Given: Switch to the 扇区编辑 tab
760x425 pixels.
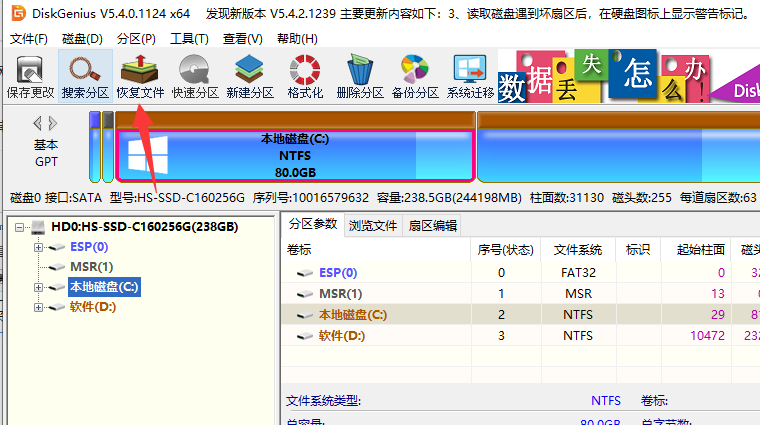Looking at the screenshot, I should pyautogui.click(x=433, y=225).
